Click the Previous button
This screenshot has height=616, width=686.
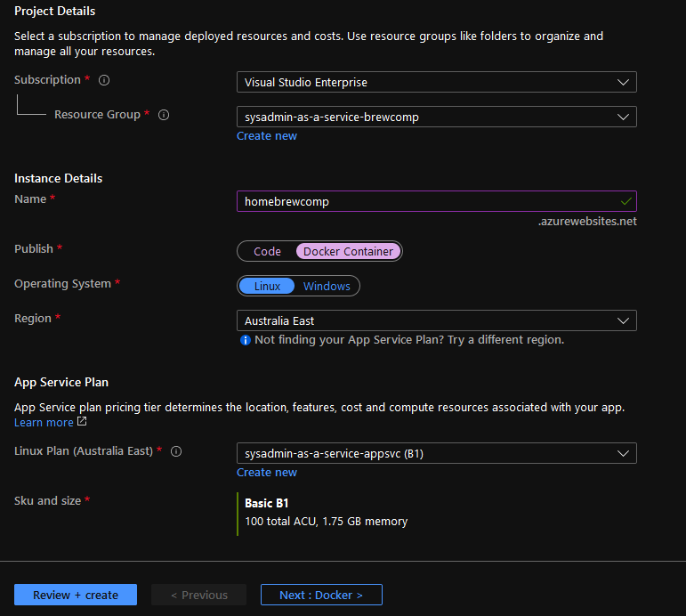point(199,595)
